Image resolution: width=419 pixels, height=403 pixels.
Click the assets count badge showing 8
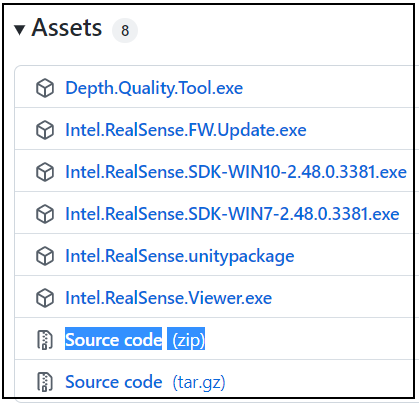tap(125, 31)
